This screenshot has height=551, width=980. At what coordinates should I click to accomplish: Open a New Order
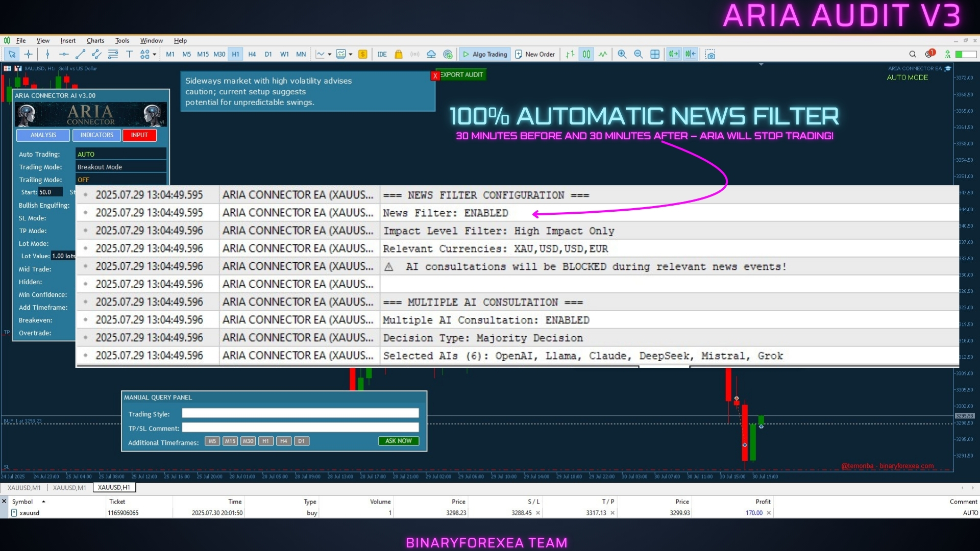[535, 54]
